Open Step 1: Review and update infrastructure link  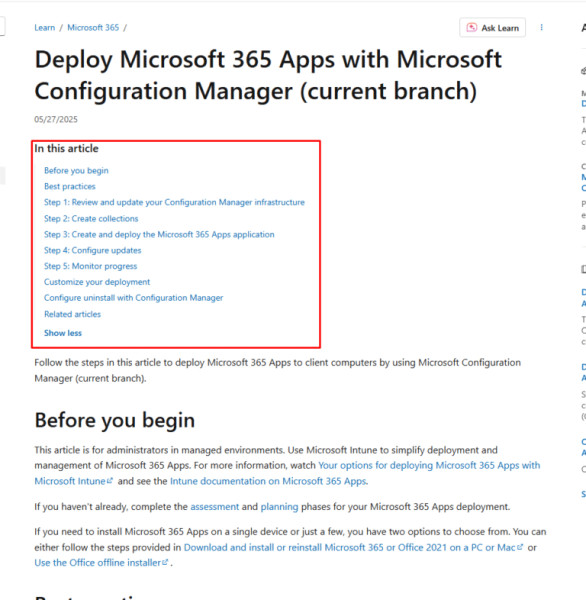tap(174, 202)
